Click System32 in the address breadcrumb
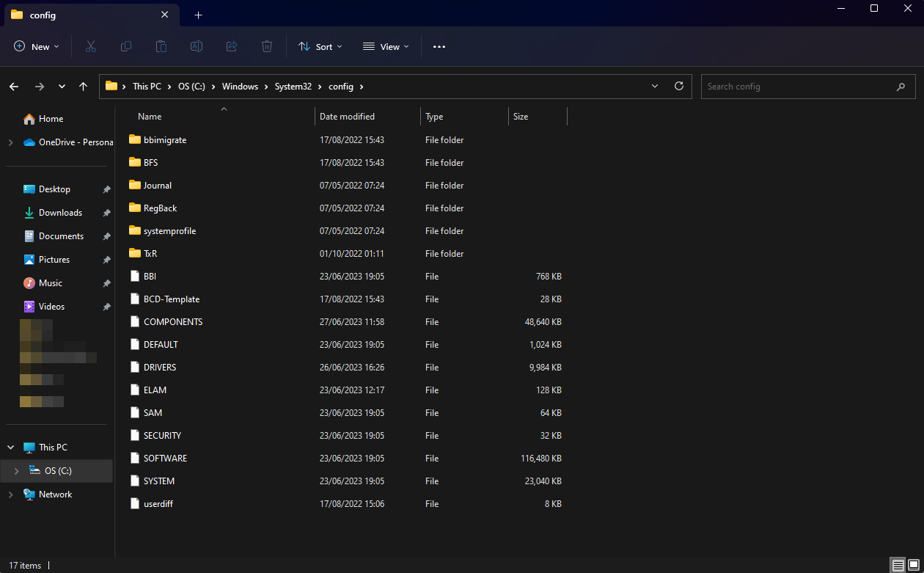 coord(293,87)
